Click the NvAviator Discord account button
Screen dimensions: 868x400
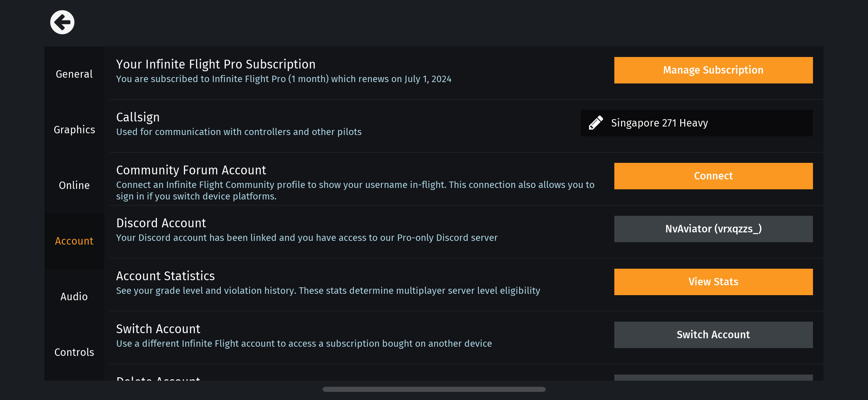pos(713,229)
